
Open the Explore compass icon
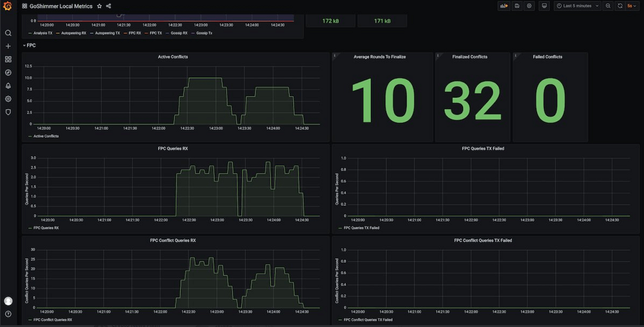click(x=8, y=72)
